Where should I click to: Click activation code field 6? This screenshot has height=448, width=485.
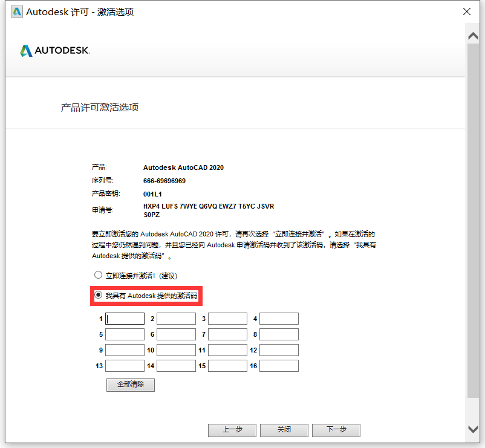176,334
